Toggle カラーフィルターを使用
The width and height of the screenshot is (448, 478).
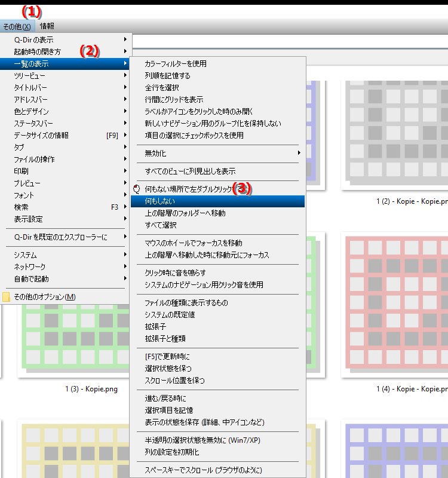click(217, 64)
